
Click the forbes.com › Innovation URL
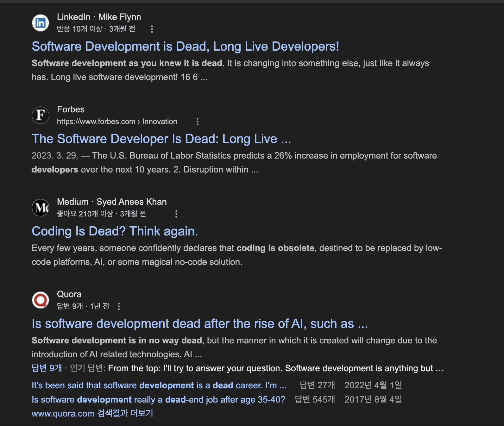point(117,122)
